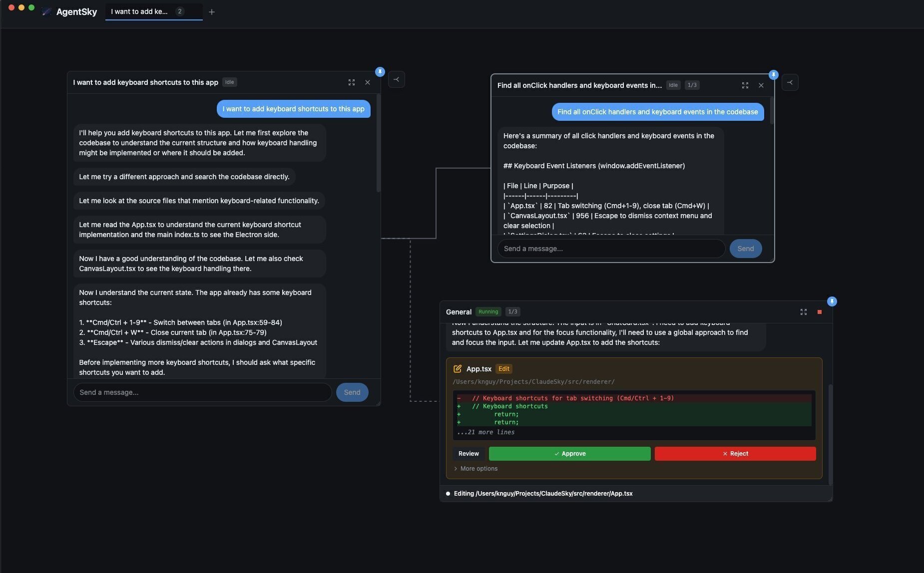
Task: Switch to Review mode on the diff card
Action: 467,453
